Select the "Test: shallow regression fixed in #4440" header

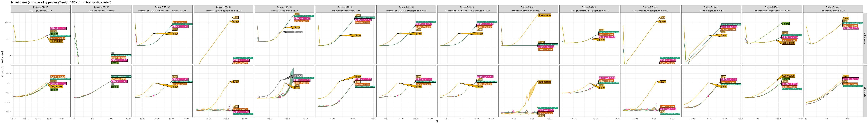[528, 11]
